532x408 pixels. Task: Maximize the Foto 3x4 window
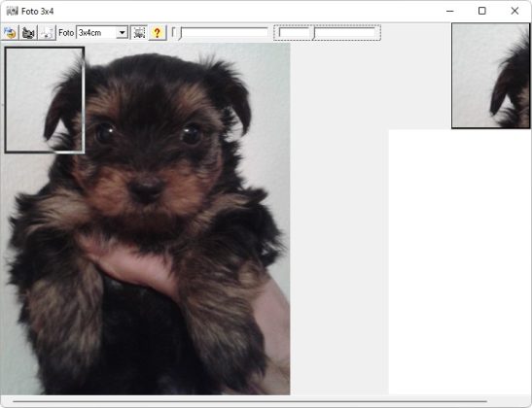coord(481,11)
